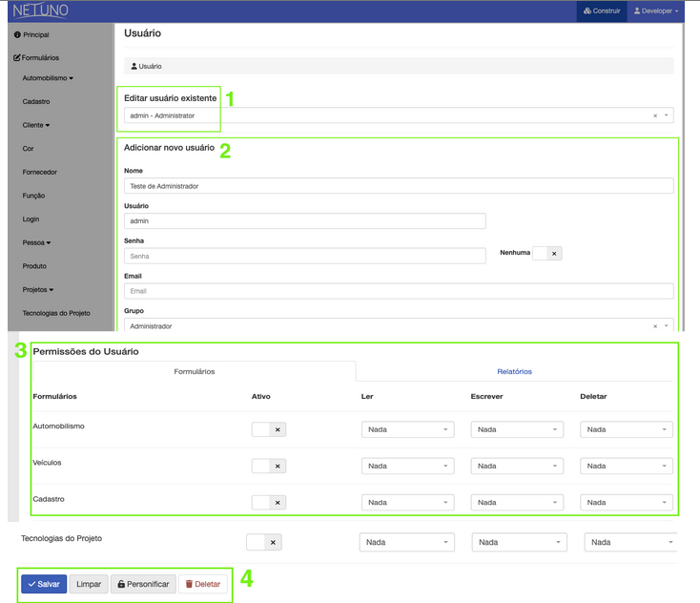This screenshot has height=603, width=700.
Task: Enable Ativo switch for Cadastro
Action: point(268,502)
